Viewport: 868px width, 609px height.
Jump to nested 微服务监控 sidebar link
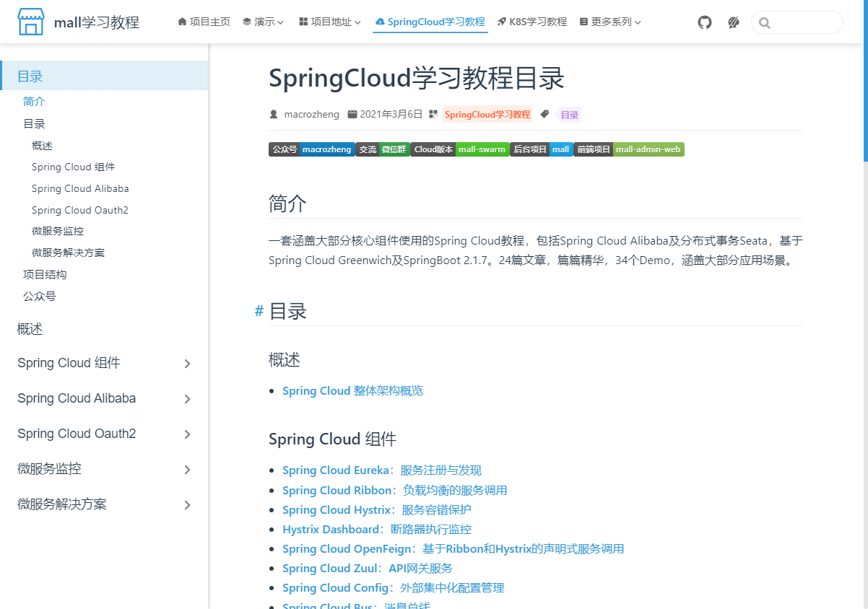tap(58, 231)
